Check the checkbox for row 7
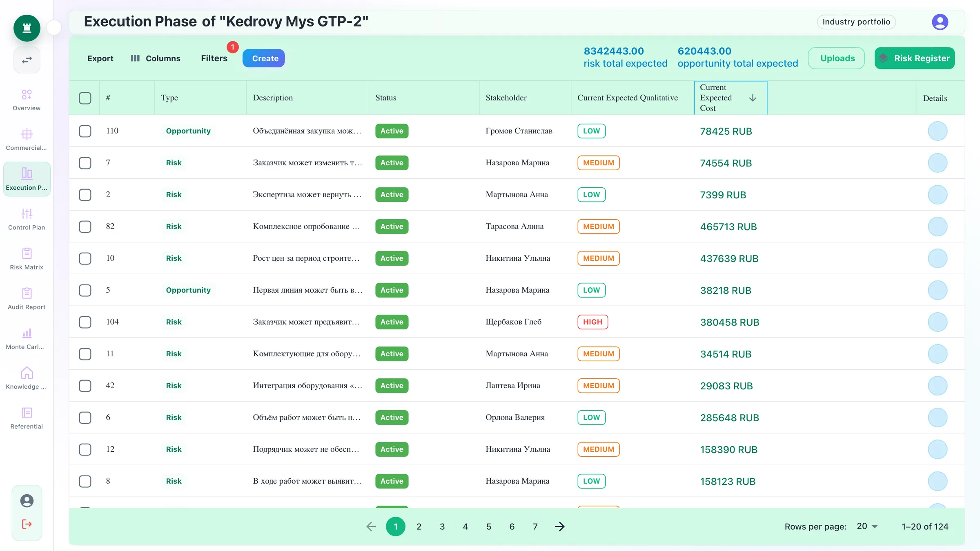The width and height of the screenshot is (980, 551). (x=85, y=163)
